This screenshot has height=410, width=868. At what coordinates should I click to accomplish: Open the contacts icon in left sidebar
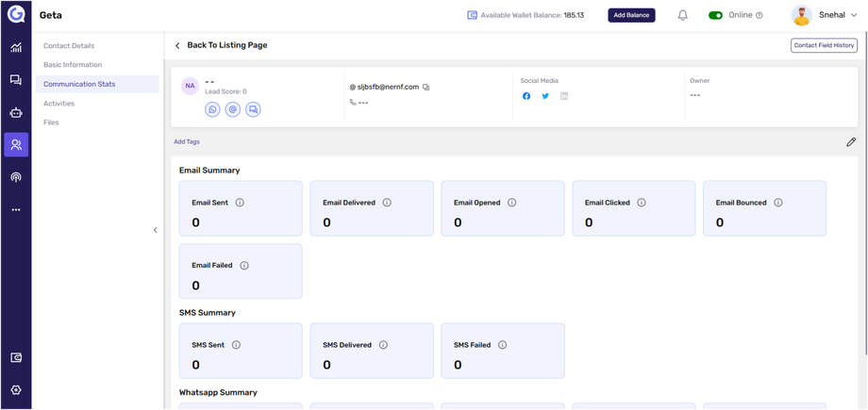coord(16,144)
